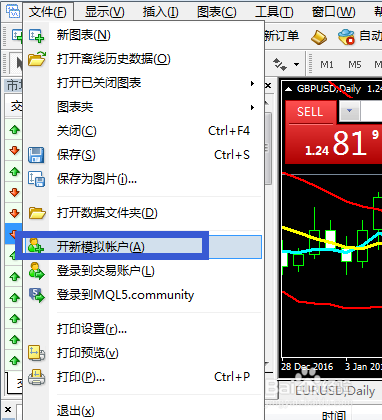
Task: Click the gold book icon in toolbar
Action: pyautogui.click(x=319, y=37)
